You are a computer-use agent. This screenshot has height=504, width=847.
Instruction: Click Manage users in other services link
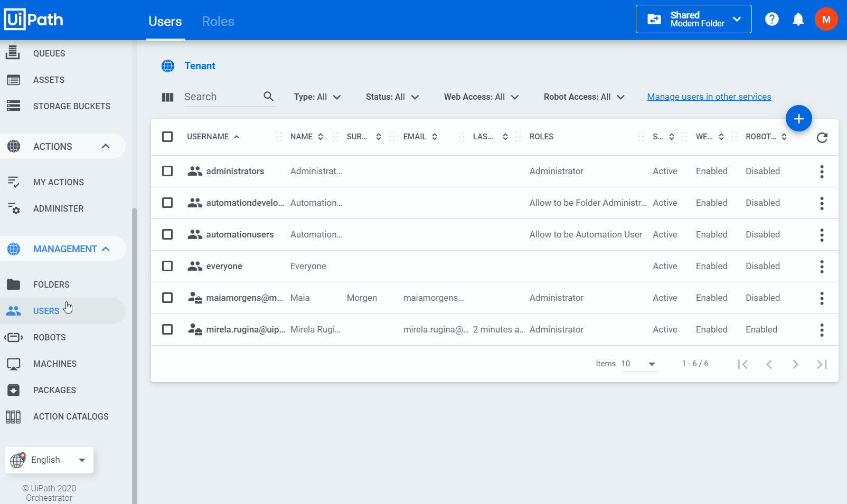click(x=709, y=97)
